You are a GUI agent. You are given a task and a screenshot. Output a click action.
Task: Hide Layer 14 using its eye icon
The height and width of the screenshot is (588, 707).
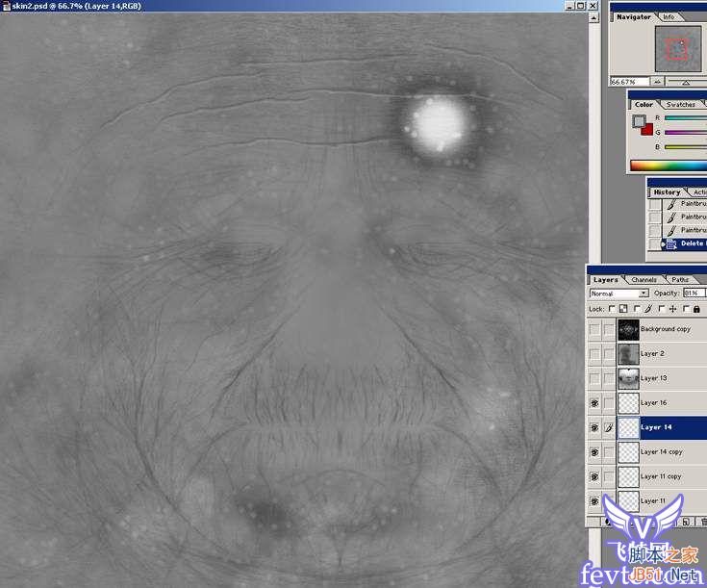coord(594,427)
